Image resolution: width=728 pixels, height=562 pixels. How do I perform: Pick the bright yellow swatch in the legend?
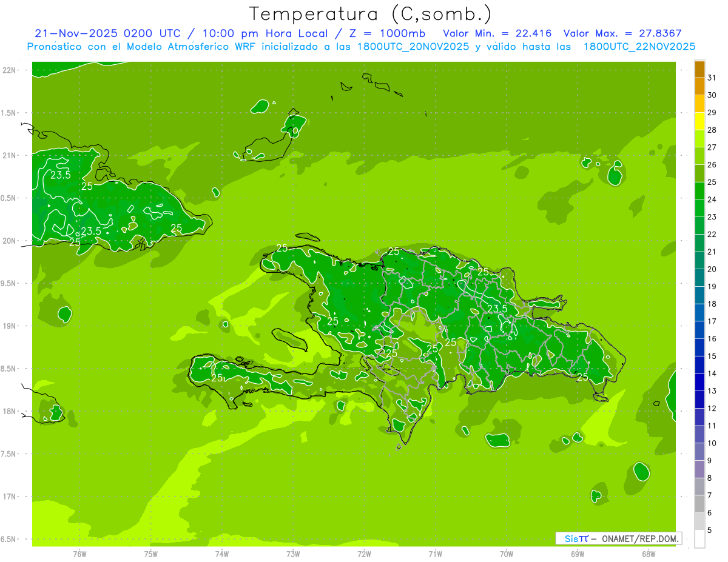coord(699,121)
